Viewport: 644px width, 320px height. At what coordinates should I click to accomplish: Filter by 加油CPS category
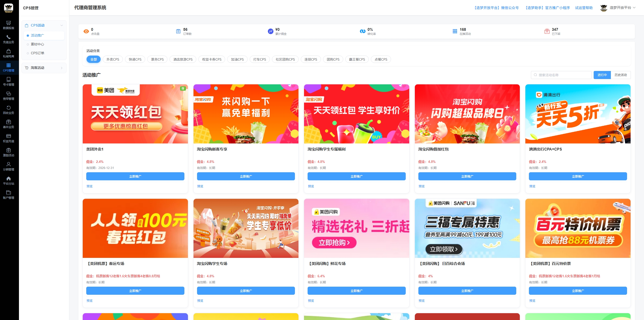point(237,59)
